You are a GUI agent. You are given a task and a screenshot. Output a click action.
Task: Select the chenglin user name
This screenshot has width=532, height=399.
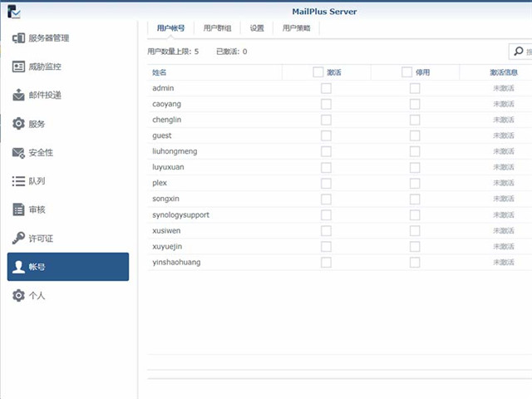(166, 120)
